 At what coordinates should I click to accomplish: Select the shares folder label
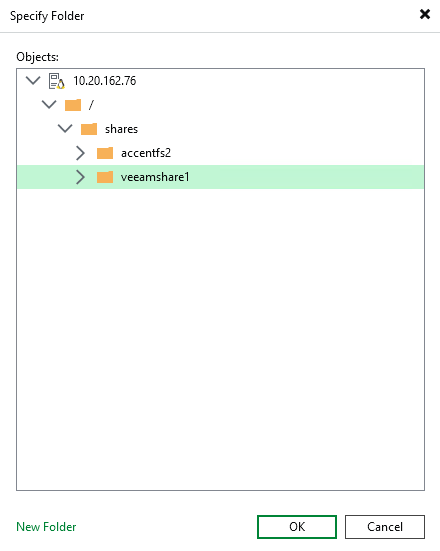point(121,129)
